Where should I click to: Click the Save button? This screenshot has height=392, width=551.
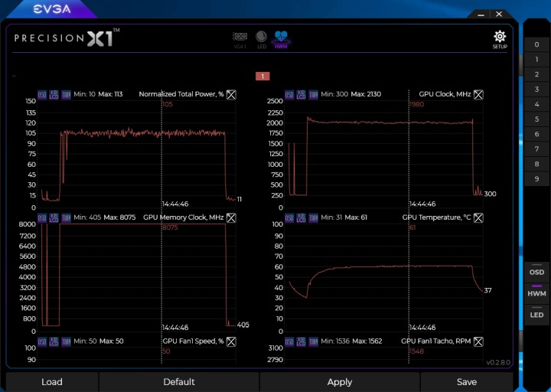467,382
